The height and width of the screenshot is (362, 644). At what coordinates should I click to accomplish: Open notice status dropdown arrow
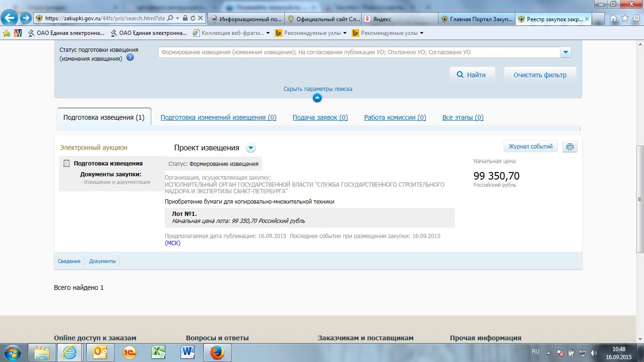pos(566,52)
